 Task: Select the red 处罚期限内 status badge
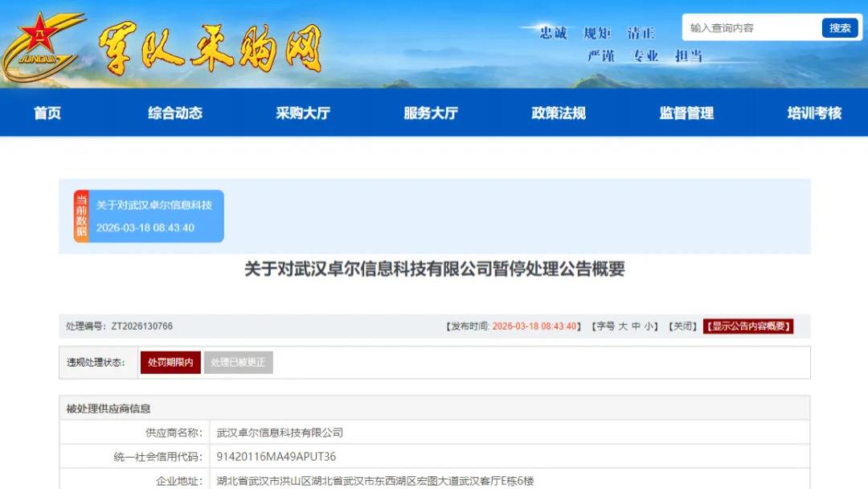pos(170,362)
